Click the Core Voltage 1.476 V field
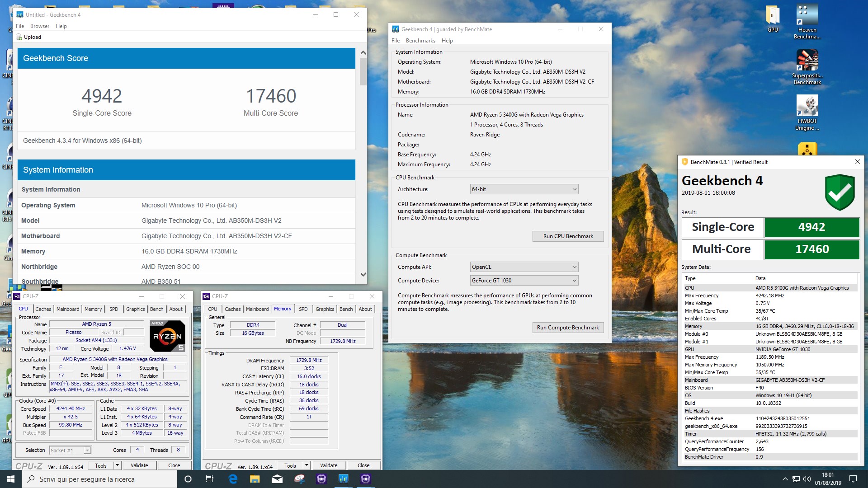The image size is (868, 488). [127, 349]
